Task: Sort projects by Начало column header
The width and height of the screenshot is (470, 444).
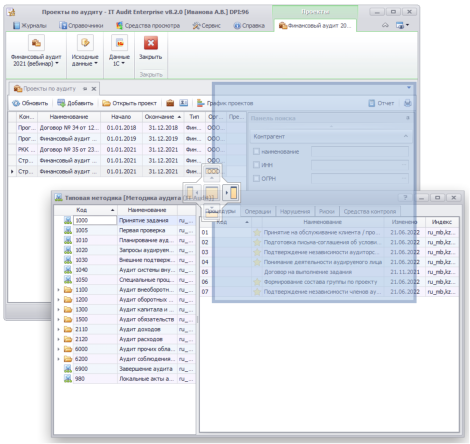Action: (121, 117)
